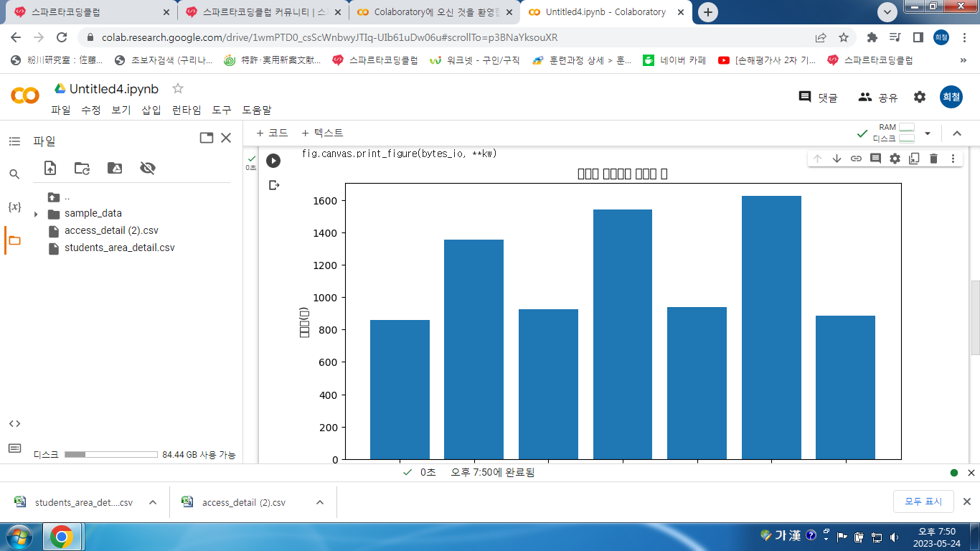Image resolution: width=980 pixels, height=551 pixels.
Task: Open the command palette sidebar icon
Action: 14,448
